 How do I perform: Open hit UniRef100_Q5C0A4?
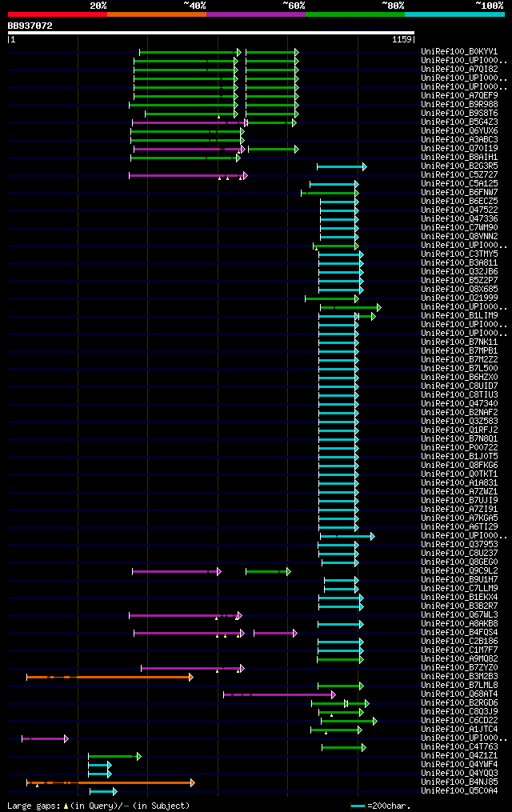click(459, 790)
